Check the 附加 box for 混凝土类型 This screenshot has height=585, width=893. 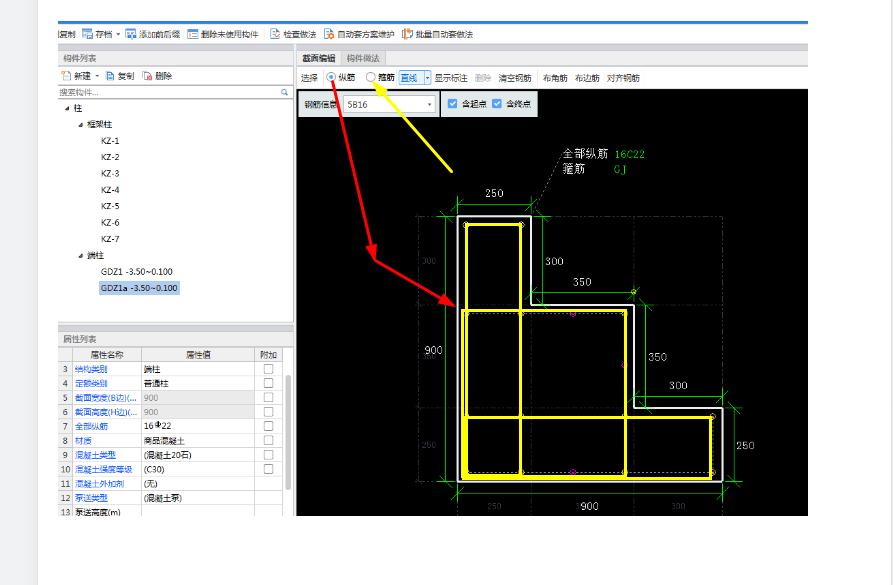[268, 455]
